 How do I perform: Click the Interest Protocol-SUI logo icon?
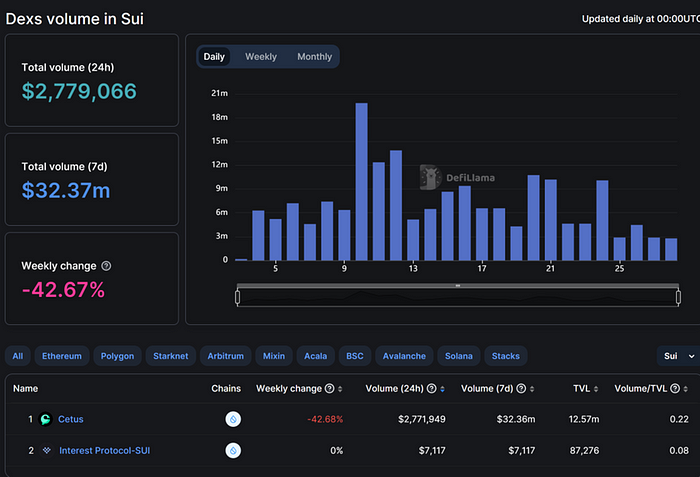[45, 450]
